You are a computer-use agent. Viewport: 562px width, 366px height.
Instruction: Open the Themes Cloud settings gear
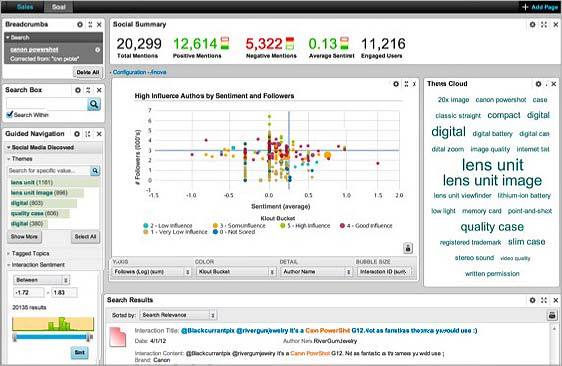538,84
